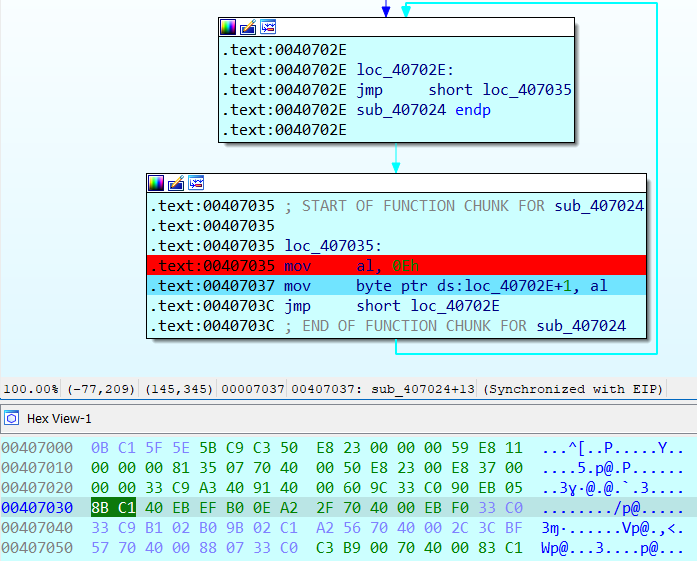Click highlighted hex address 00407030
Screen dimensions: 697x561
coord(37,508)
